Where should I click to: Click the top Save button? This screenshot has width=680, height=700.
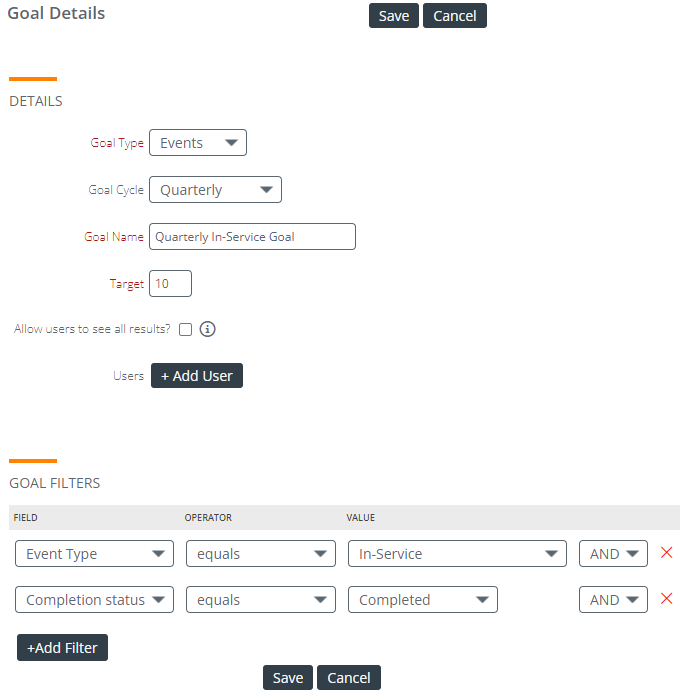(x=394, y=16)
